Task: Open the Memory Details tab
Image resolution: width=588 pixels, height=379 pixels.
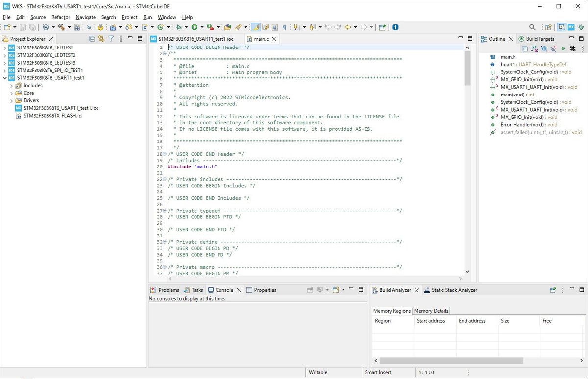Action: tap(431, 311)
